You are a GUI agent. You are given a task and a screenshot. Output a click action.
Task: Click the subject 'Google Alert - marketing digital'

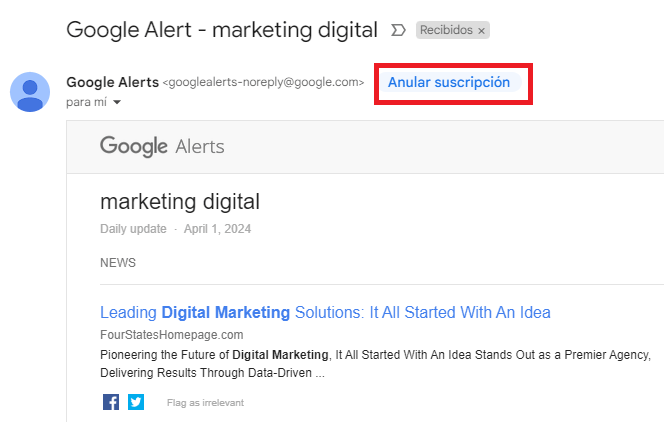[x=222, y=29]
